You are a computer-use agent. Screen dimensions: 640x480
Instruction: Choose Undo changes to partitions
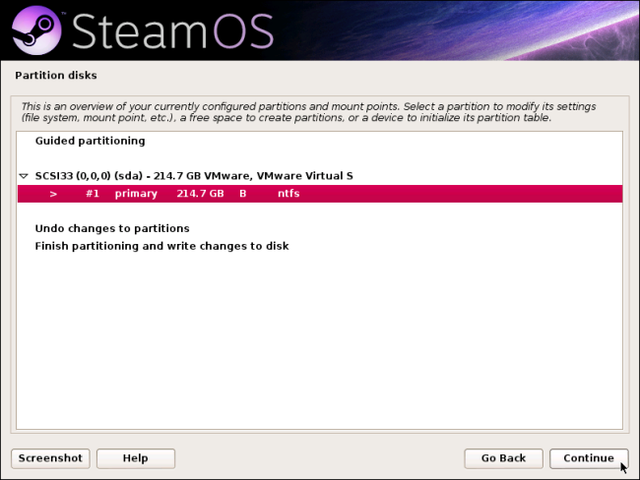(x=112, y=228)
